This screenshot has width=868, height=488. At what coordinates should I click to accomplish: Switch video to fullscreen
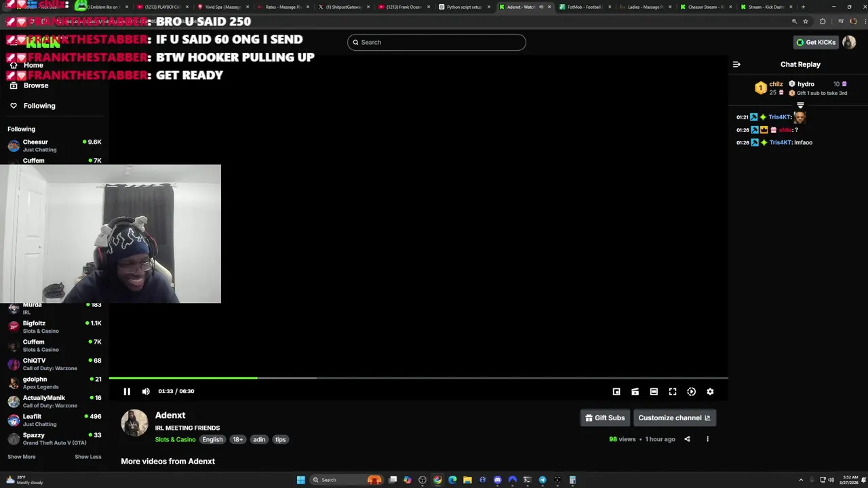point(673,392)
